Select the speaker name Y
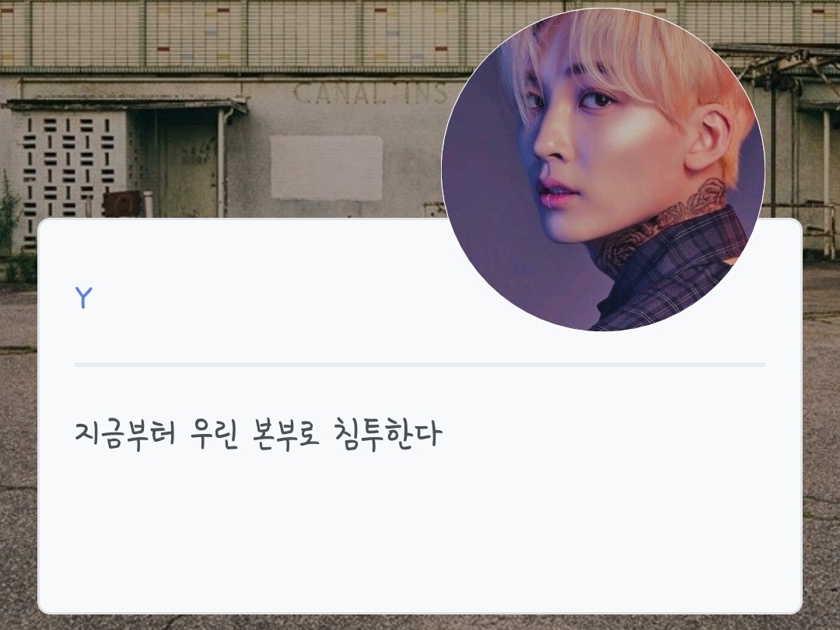The image size is (840, 630). pyautogui.click(x=83, y=297)
